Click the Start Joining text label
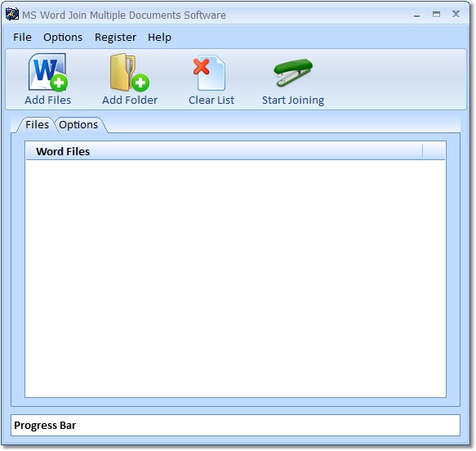Screen dimensions: 476x451 point(293,100)
